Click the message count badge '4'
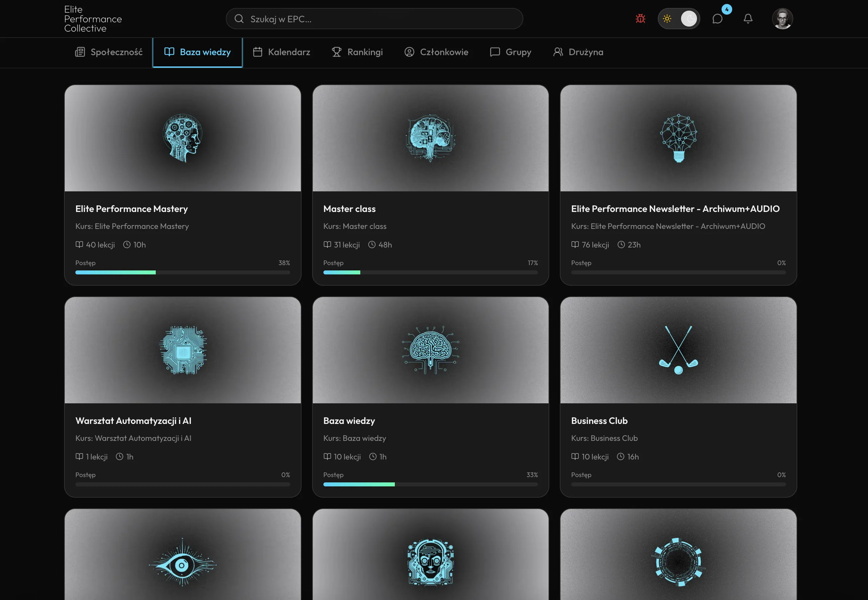Screen dimensions: 868x600 [727, 9]
